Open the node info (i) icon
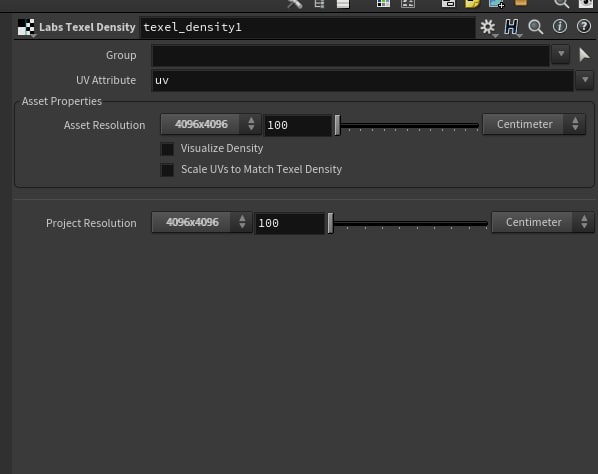The image size is (598, 474). click(x=559, y=27)
